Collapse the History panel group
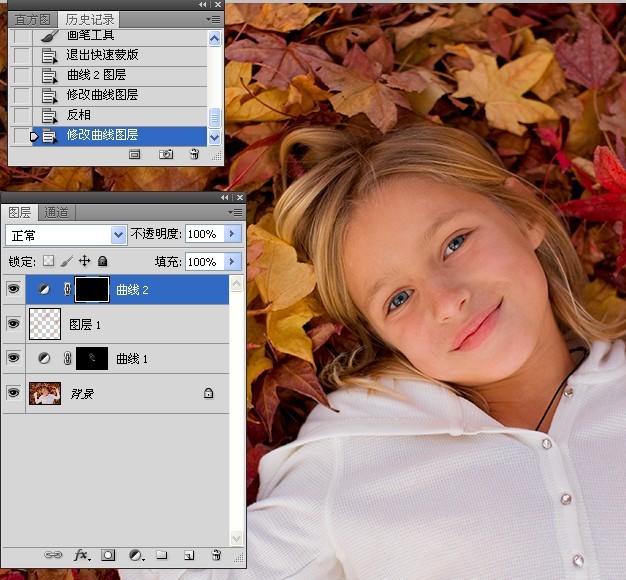 [203, 5]
